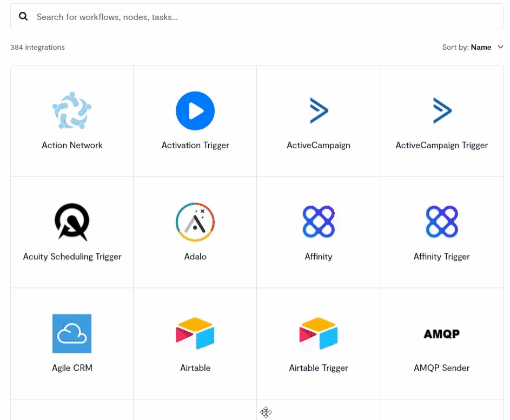Viewport: 510px width, 420px height.
Task: Open the Agile CRM cloud icon
Action: click(x=72, y=333)
